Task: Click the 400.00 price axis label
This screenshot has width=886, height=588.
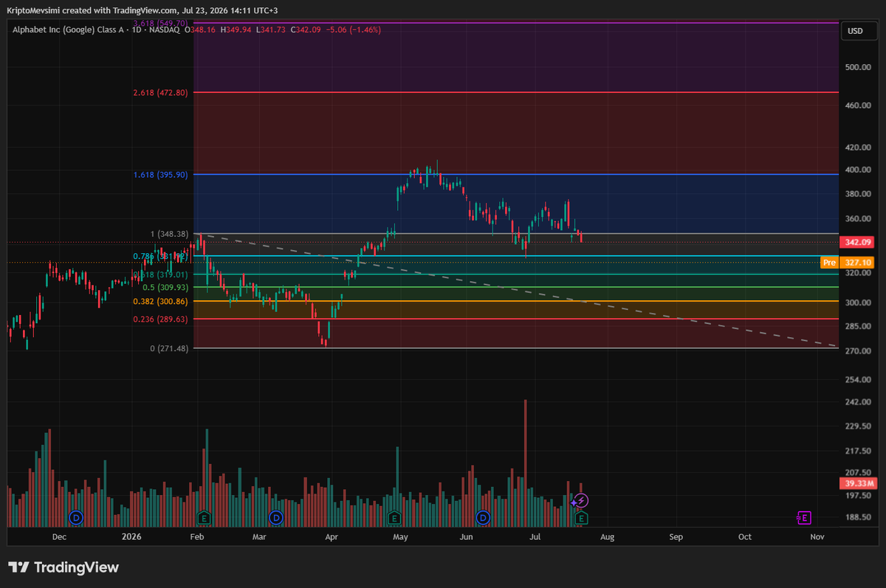Action: click(858, 170)
